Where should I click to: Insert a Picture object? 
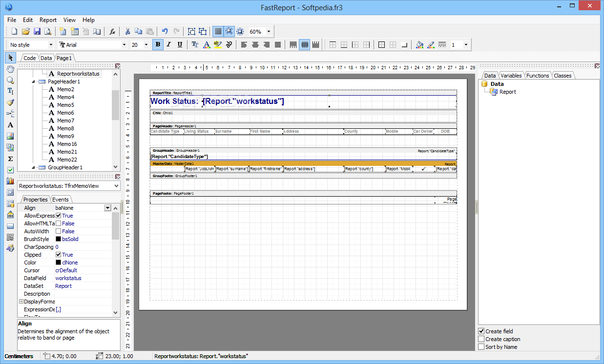10,136
